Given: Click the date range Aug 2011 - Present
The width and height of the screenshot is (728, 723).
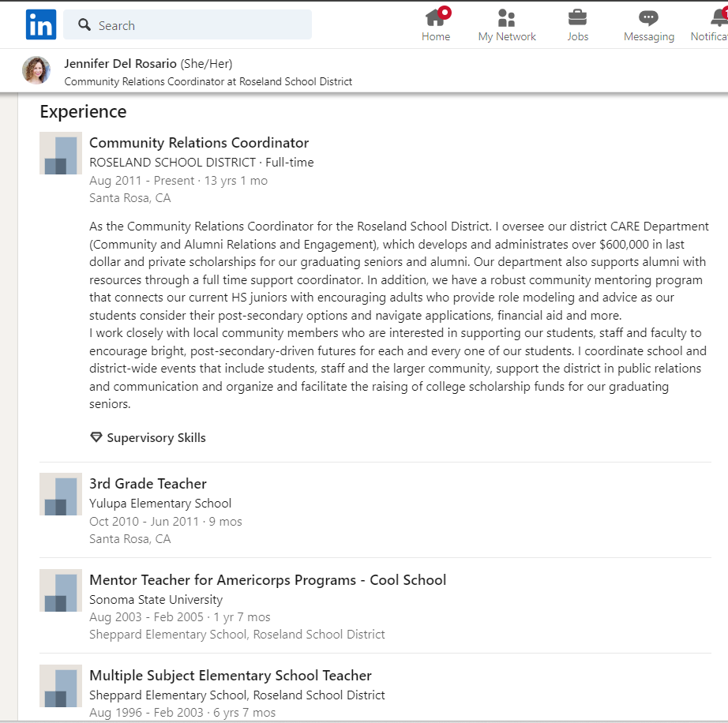Looking at the screenshot, I should (x=141, y=181).
